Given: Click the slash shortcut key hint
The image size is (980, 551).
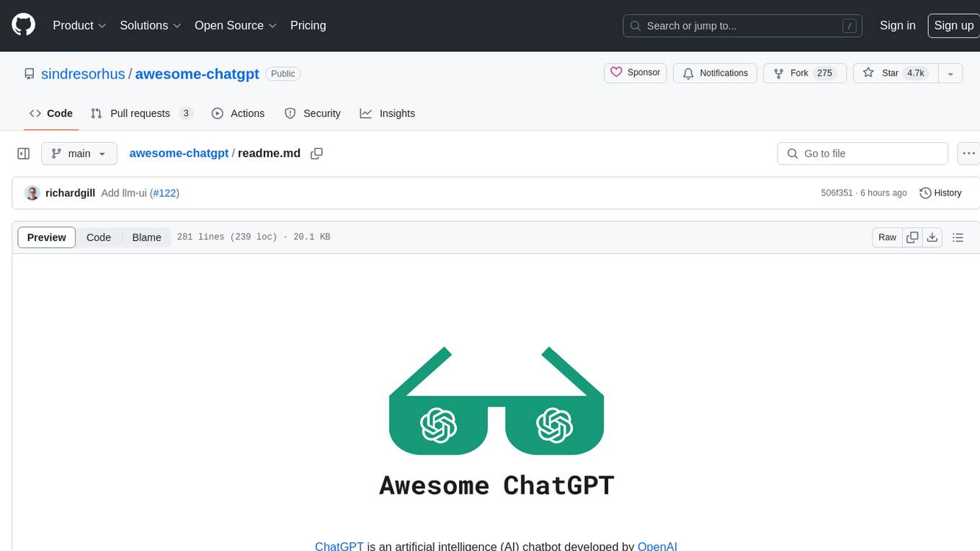Looking at the screenshot, I should [850, 26].
